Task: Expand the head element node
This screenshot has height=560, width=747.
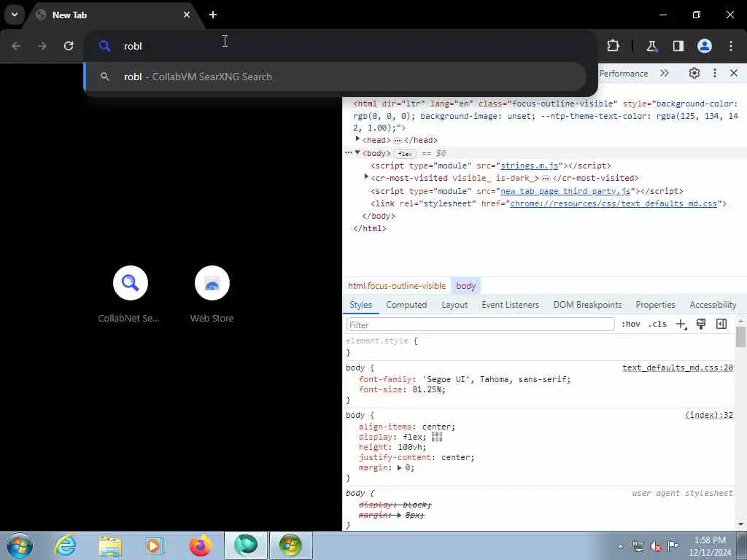Action: click(357, 139)
